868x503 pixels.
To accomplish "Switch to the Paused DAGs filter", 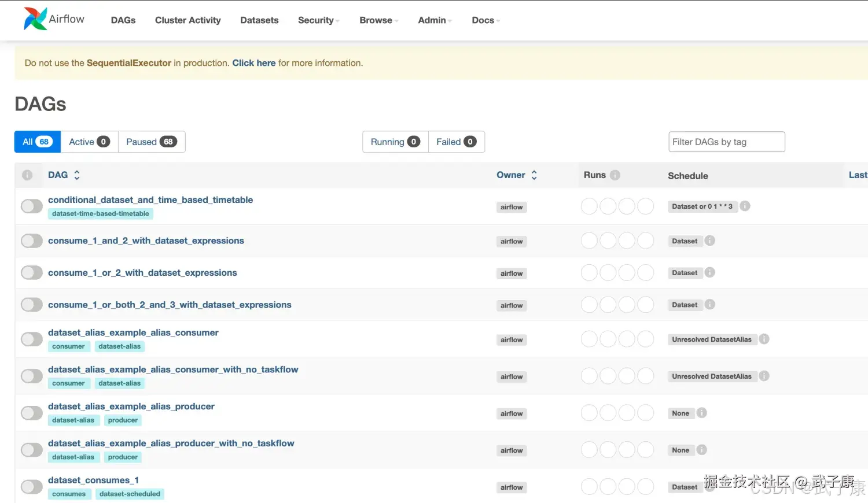I will 151,142.
